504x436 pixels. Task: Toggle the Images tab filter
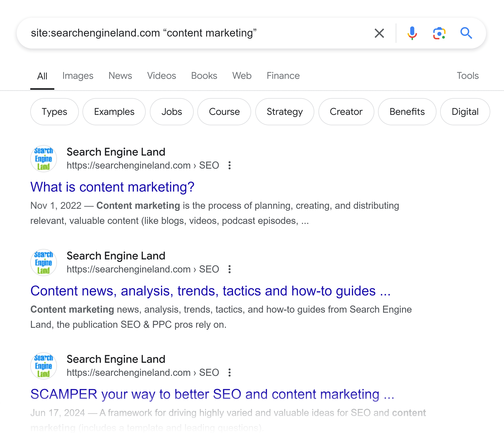click(x=78, y=75)
